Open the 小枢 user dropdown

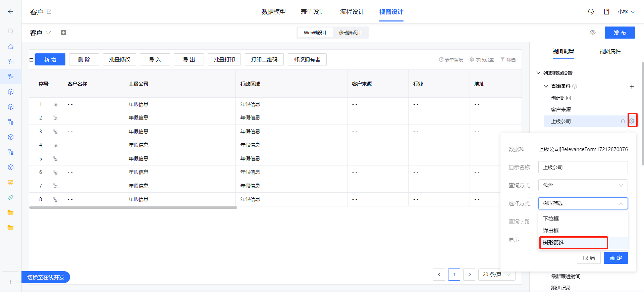[x=626, y=12]
